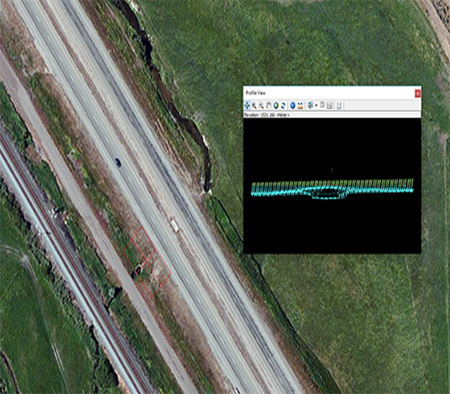
Task: Click the gray document copy icon
Action: [322, 105]
